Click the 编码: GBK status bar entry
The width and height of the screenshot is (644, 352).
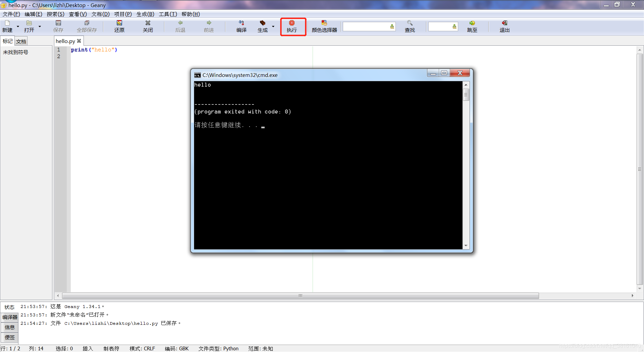(x=177, y=349)
